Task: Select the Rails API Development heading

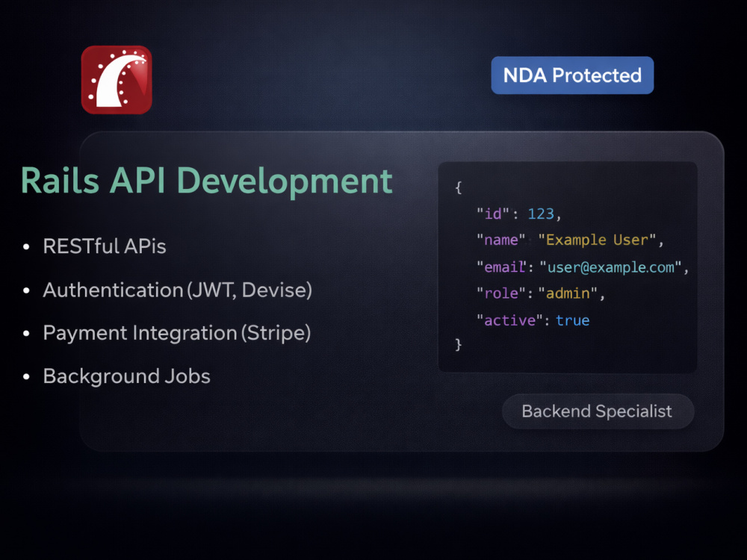Action: (207, 181)
